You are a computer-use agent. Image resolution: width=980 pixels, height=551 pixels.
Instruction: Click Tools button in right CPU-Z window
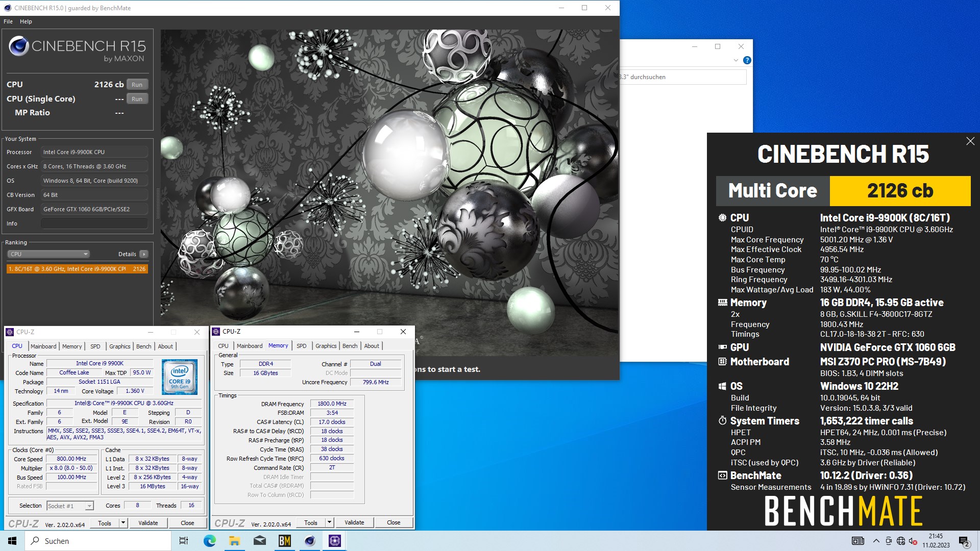point(311,522)
